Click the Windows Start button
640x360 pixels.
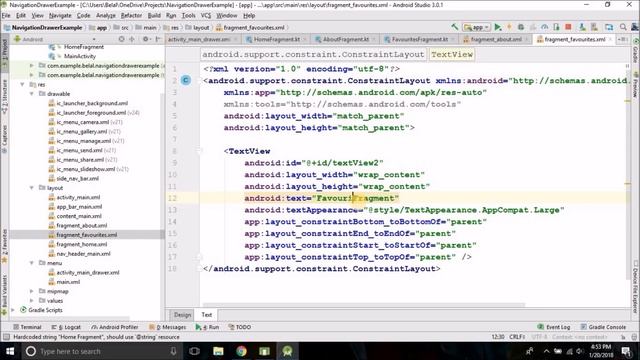(10, 351)
